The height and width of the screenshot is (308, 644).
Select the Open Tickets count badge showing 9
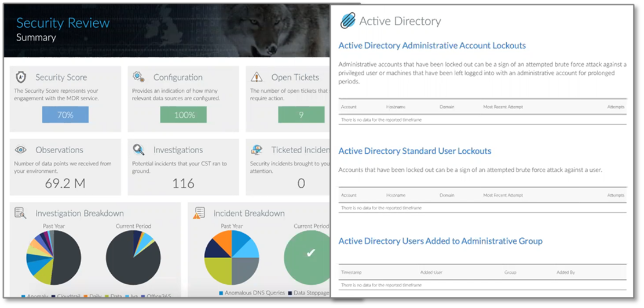click(x=301, y=115)
